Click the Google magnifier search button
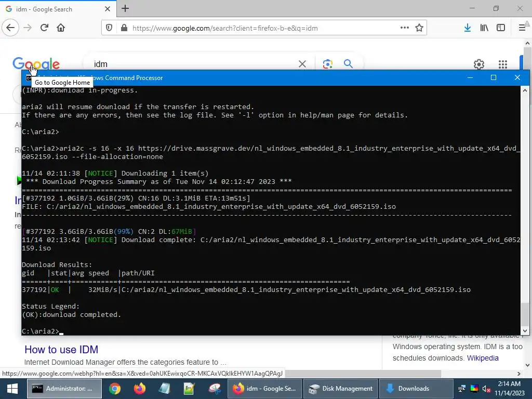The height and width of the screenshot is (399, 532). point(348,63)
